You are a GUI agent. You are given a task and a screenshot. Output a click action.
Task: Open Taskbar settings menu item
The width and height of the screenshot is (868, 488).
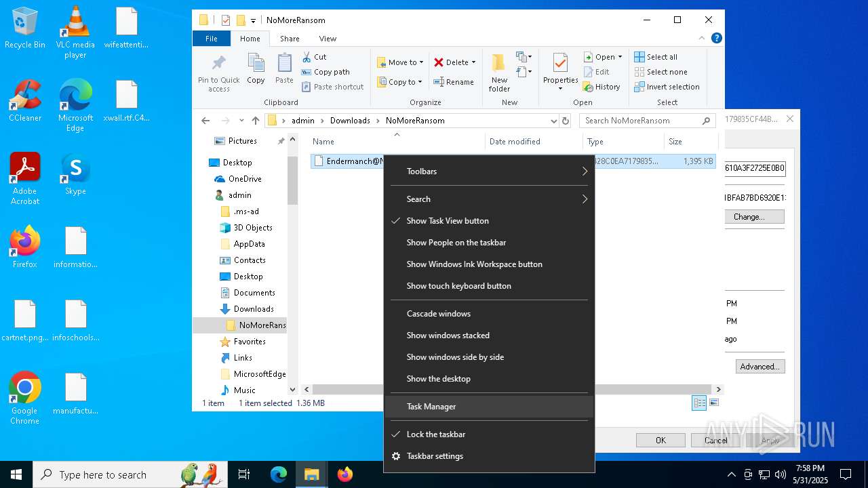click(x=489, y=456)
